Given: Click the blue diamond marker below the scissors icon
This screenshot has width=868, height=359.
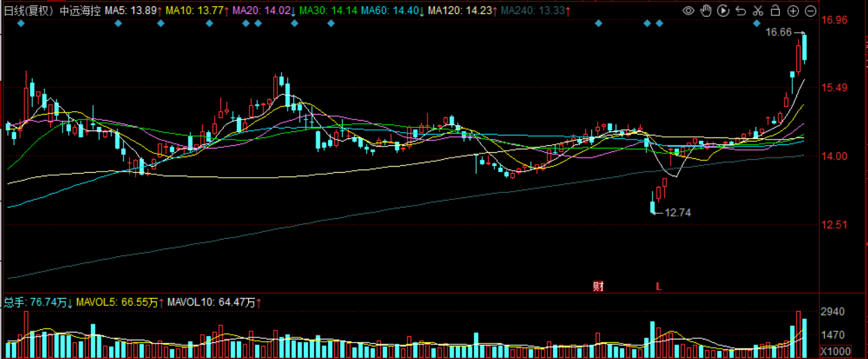Looking at the screenshot, I should pyautogui.click(x=758, y=24).
